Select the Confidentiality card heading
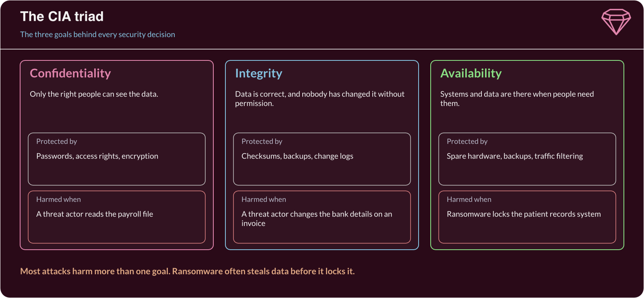This screenshot has width=644, height=298. point(70,73)
